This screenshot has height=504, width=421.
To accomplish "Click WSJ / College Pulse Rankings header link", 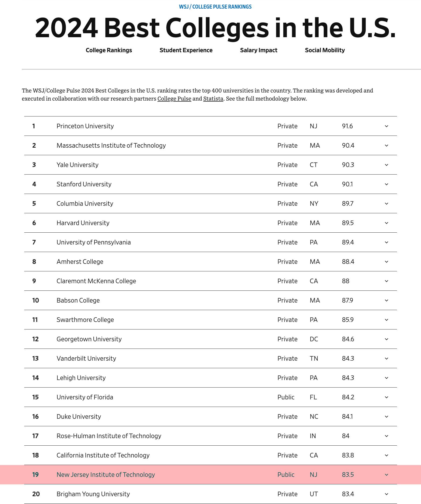I will click(x=215, y=7).
